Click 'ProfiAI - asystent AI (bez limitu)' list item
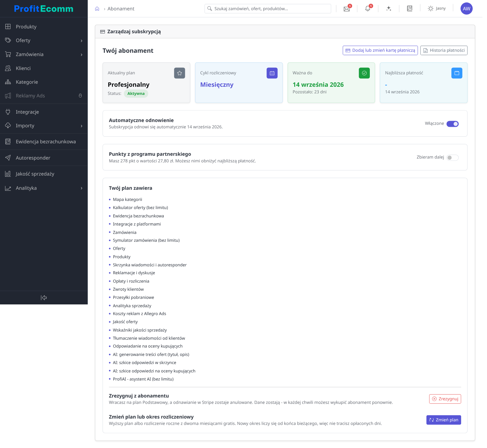This screenshot has width=487, height=448. pos(143,379)
